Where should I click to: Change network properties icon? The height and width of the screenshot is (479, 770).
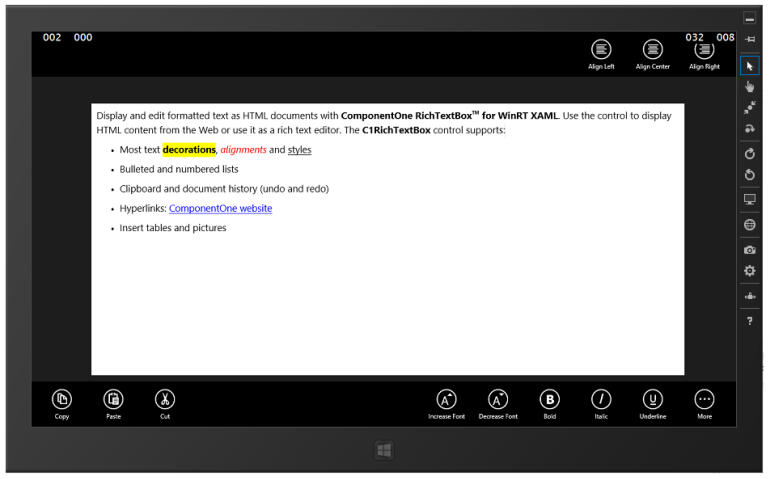click(x=749, y=296)
